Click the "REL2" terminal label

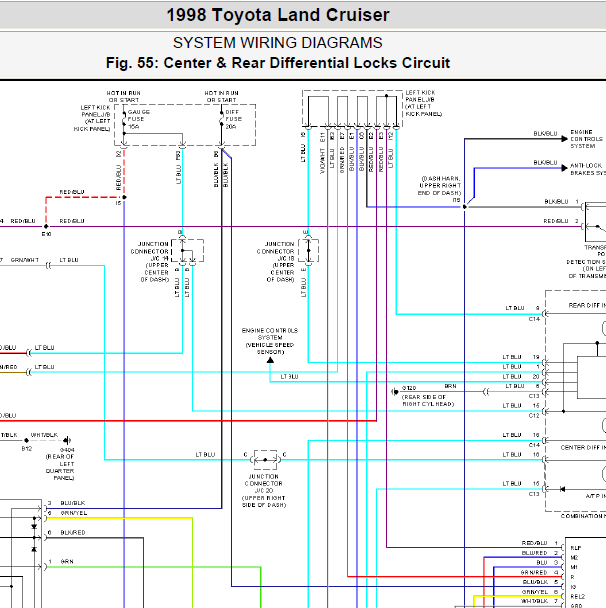click(x=578, y=597)
